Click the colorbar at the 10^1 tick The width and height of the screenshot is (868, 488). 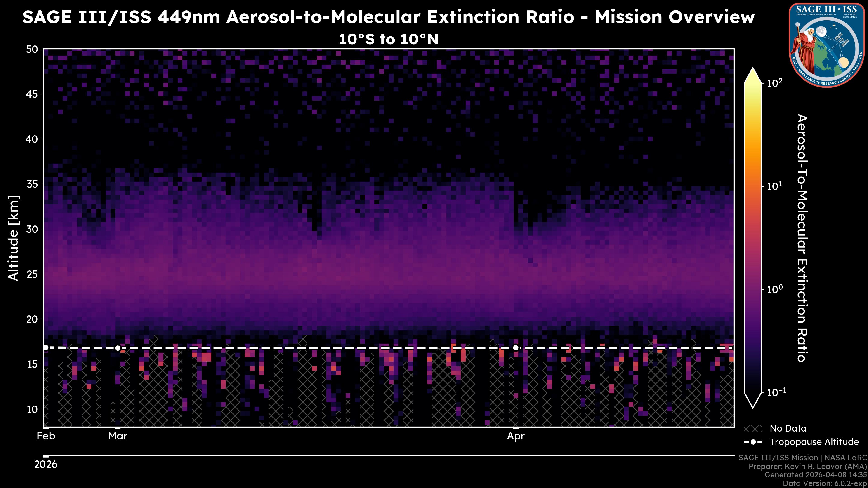click(753, 186)
